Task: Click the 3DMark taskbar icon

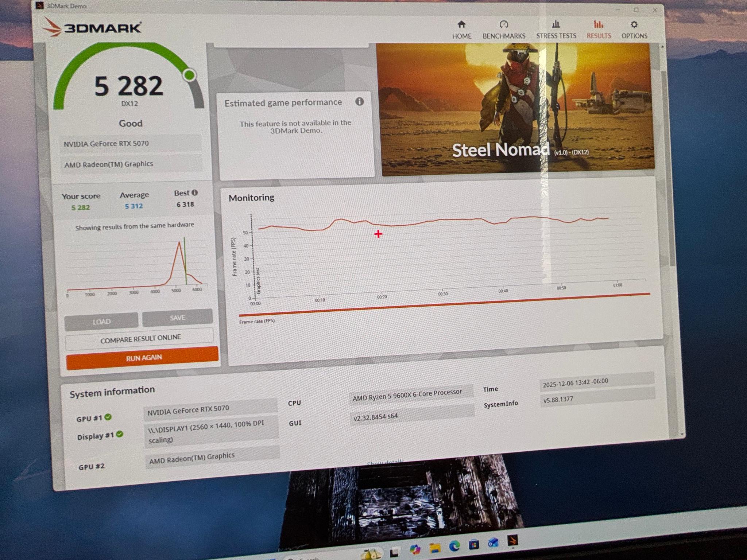Action: [512, 541]
